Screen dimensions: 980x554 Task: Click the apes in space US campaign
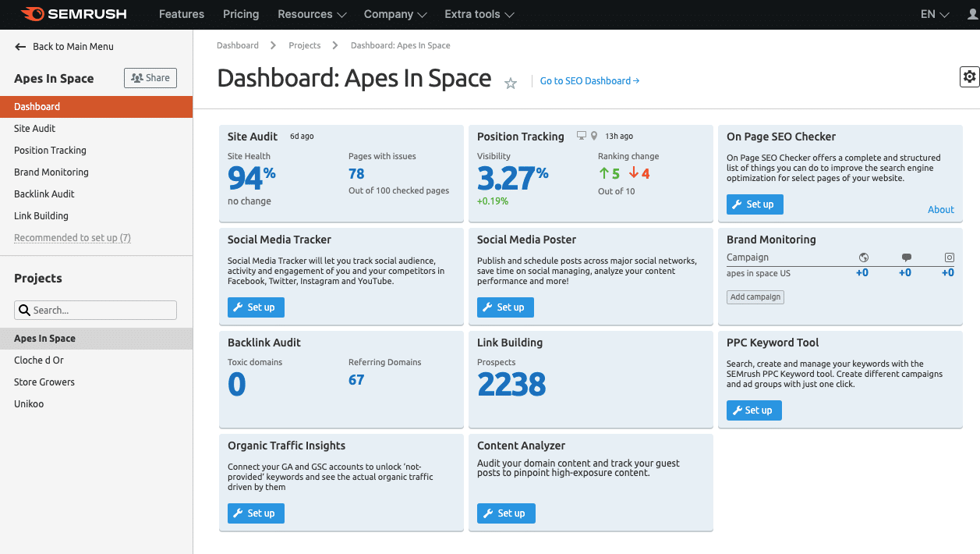point(759,274)
